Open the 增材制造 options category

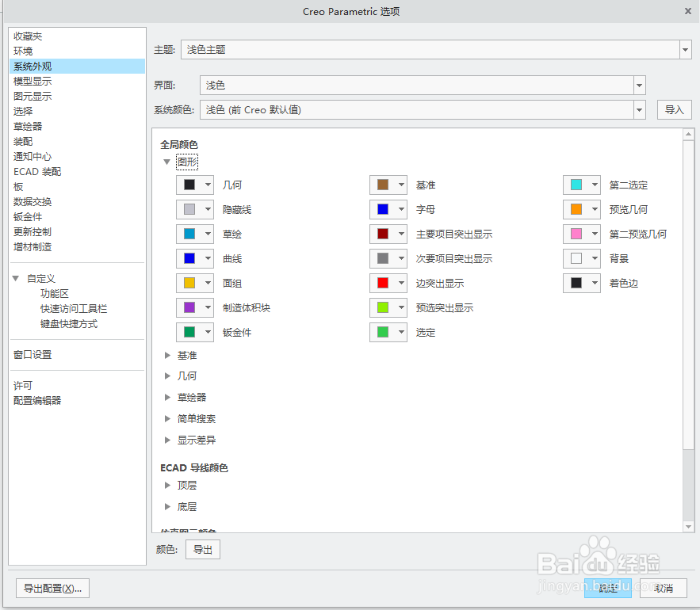click(33, 246)
